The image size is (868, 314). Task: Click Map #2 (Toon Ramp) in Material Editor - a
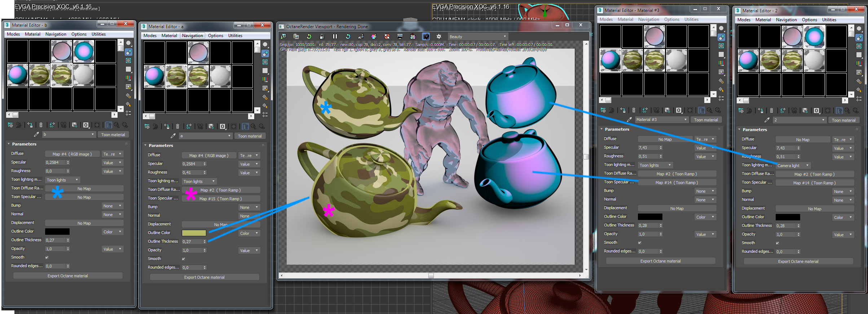(x=221, y=190)
